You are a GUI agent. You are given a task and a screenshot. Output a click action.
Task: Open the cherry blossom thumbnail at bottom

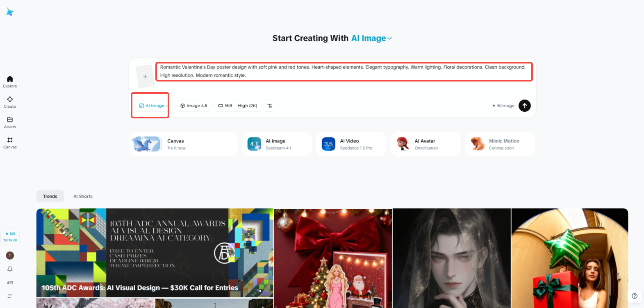click(96, 303)
